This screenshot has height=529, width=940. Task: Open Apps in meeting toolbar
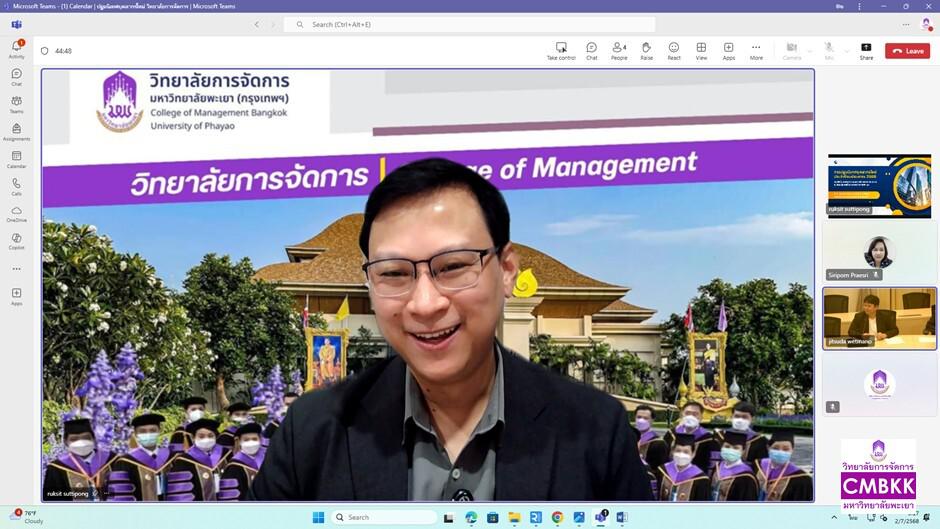tap(728, 51)
